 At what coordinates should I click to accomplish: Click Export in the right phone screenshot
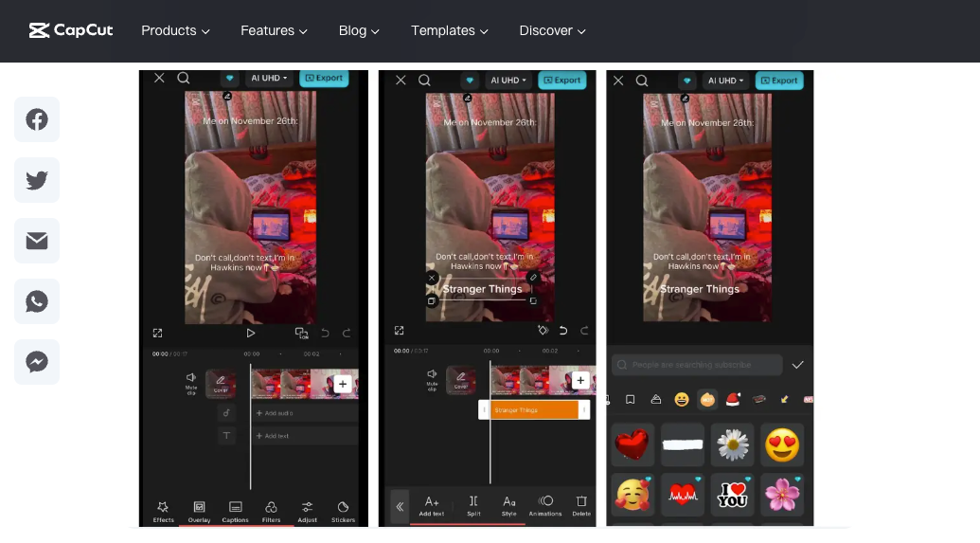778,81
